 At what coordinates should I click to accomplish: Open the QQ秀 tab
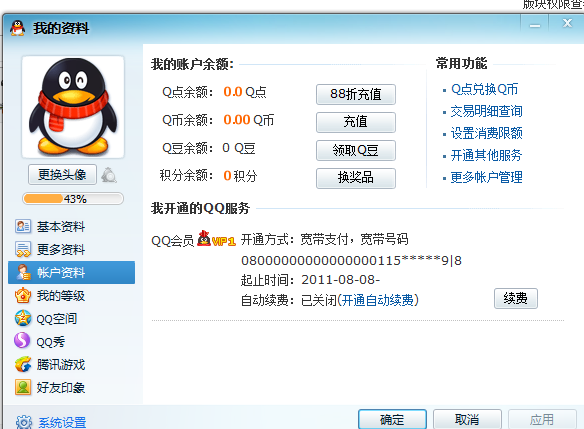point(51,342)
